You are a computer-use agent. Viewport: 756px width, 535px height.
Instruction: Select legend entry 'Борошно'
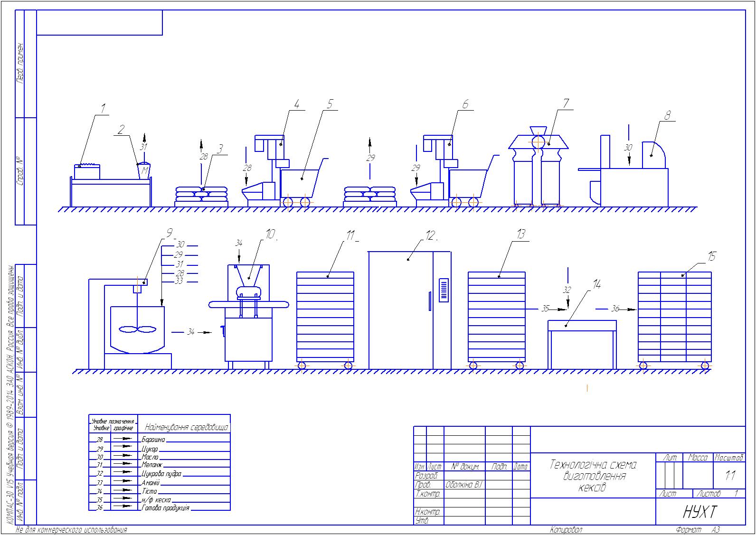click(153, 440)
